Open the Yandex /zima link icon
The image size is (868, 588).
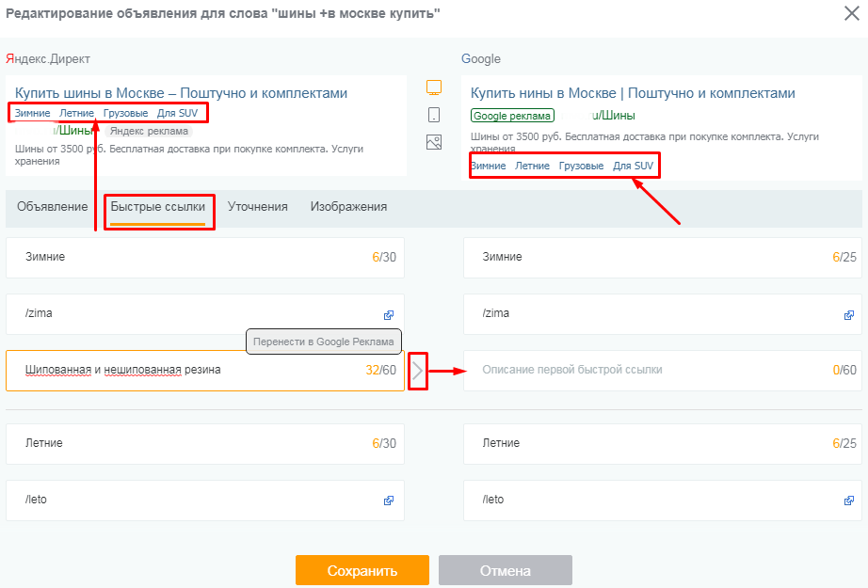click(x=389, y=315)
